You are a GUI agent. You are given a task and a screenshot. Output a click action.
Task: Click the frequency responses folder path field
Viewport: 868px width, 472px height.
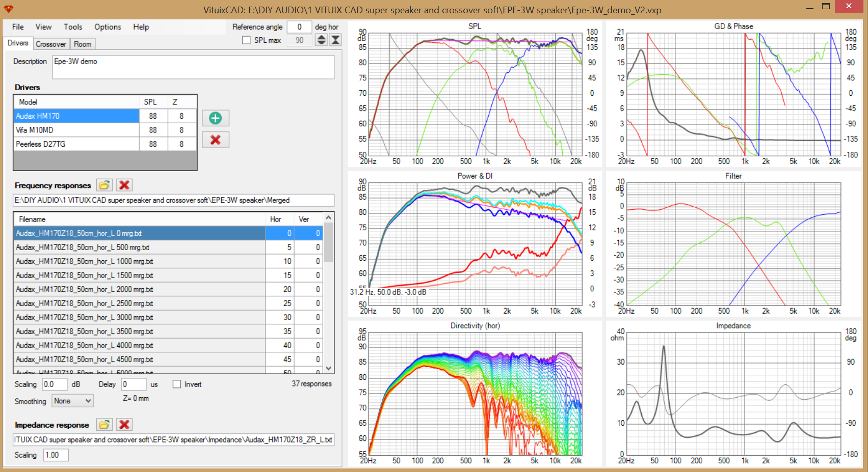pos(174,200)
